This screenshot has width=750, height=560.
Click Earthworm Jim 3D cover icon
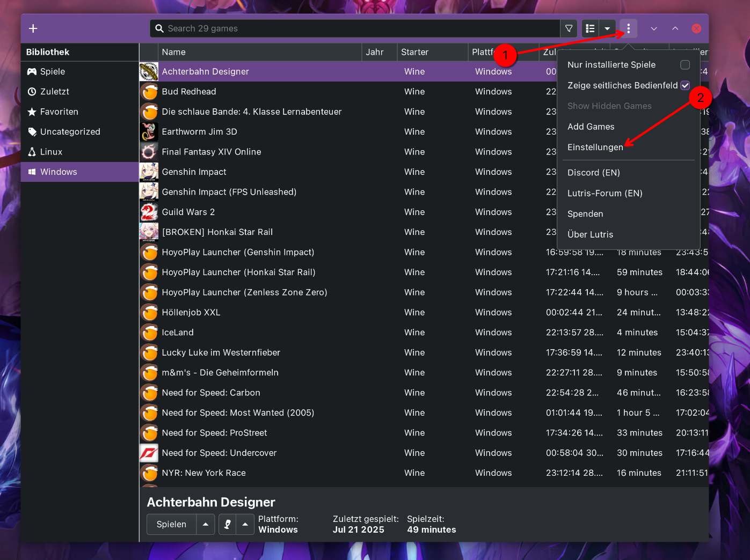[149, 131]
